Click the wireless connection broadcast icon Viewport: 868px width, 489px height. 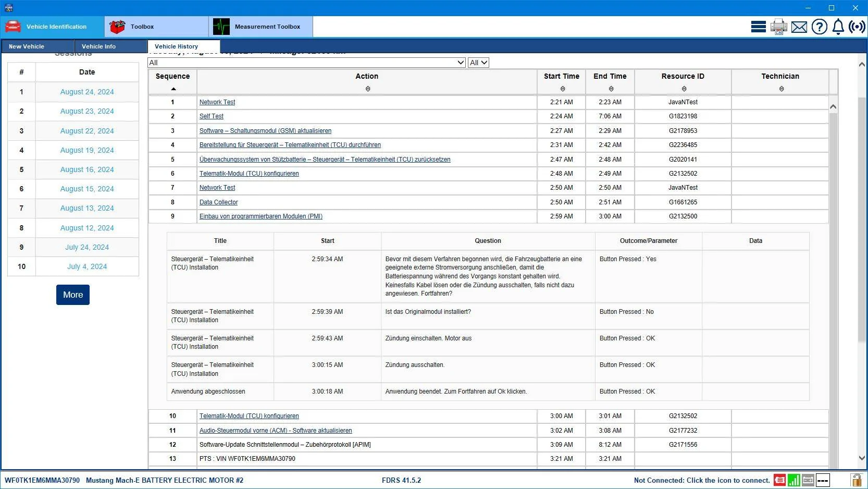857,27
